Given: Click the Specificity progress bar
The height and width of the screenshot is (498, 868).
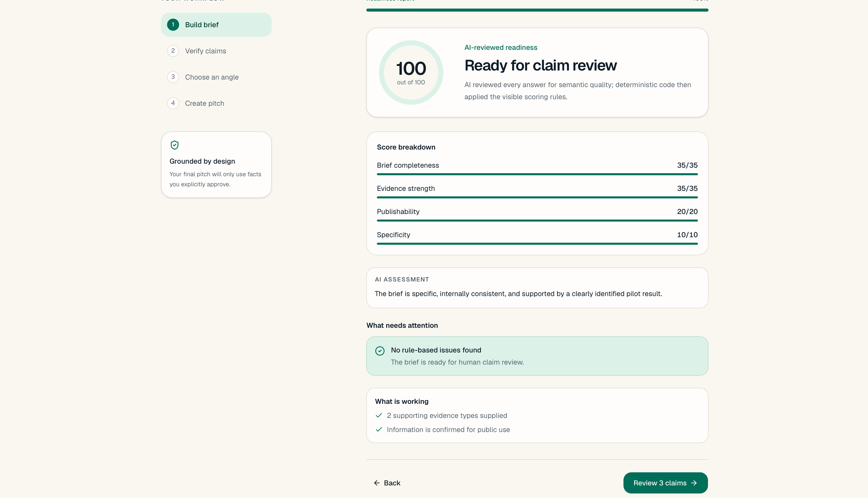Looking at the screenshot, I should [x=537, y=243].
